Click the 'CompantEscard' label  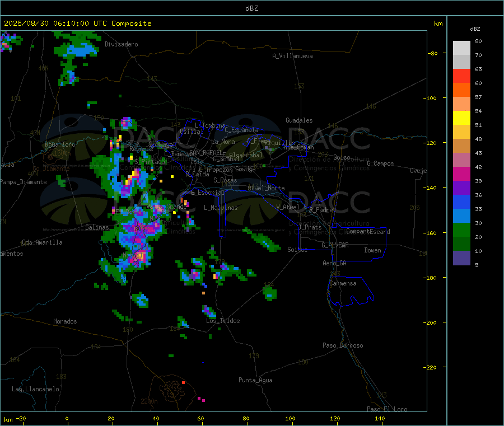pos(368,232)
